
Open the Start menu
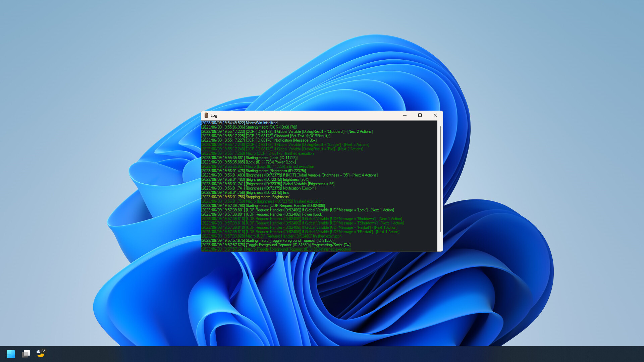coord(11,354)
